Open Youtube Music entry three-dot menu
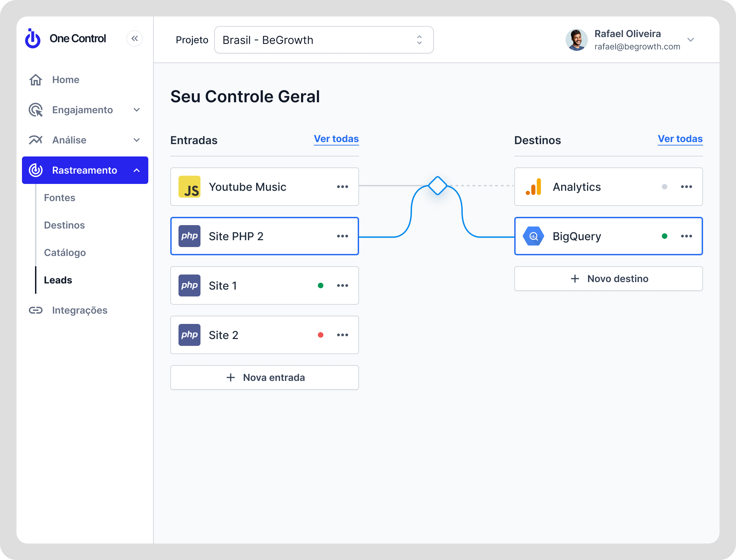This screenshot has height=560, width=736. [342, 187]
